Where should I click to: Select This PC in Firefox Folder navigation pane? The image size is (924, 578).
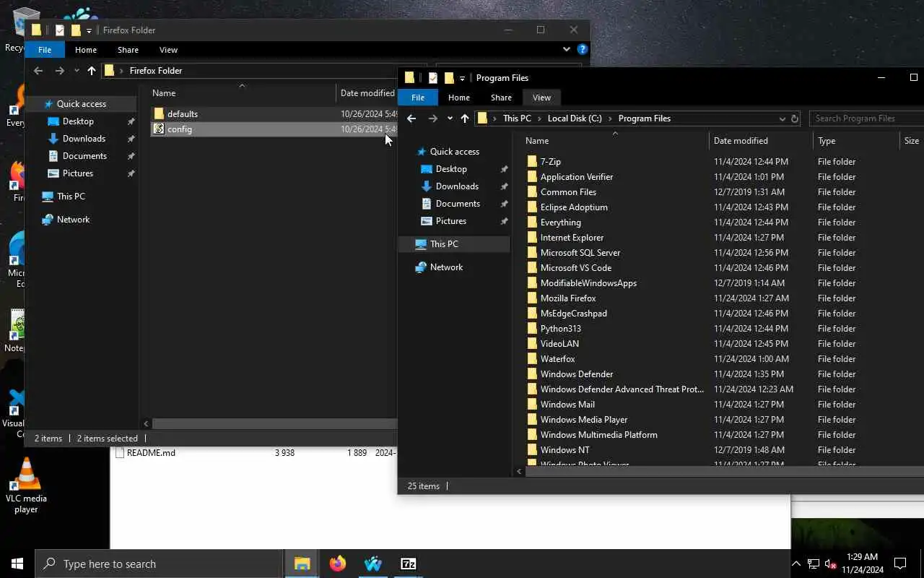(71, 197)
